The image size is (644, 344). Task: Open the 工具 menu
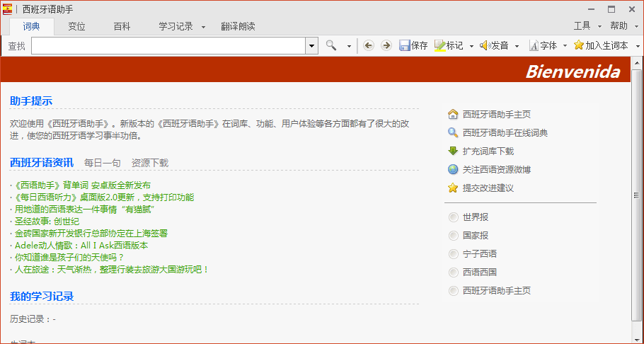(582, 25)
